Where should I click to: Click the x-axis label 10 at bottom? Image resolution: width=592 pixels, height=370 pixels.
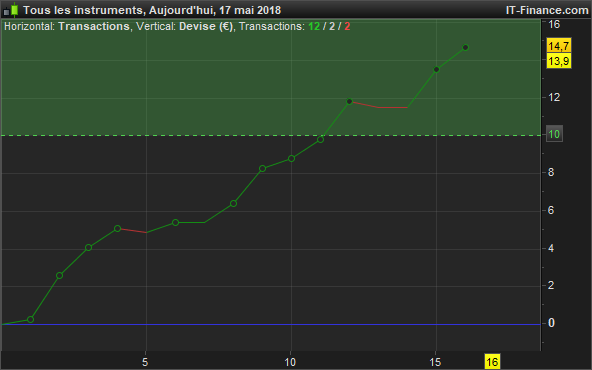(x=290, y=362)
